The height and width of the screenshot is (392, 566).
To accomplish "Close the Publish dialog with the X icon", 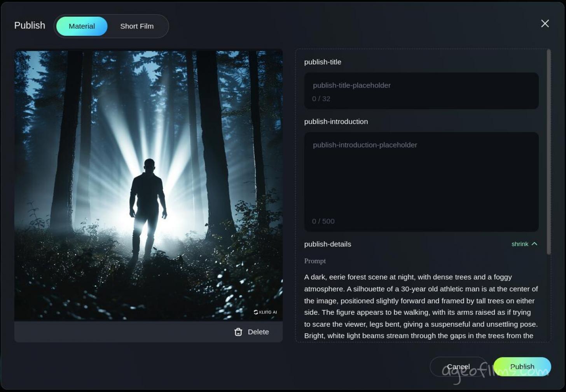I will click(545, 24).
